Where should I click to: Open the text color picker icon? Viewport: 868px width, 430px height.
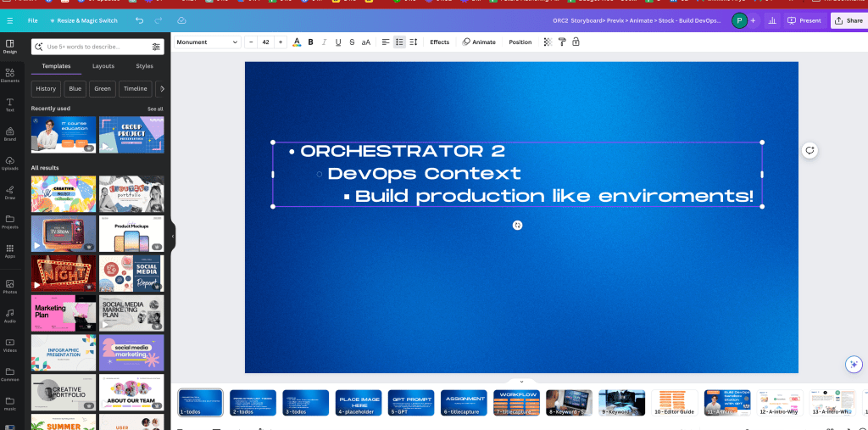[297, 42]
